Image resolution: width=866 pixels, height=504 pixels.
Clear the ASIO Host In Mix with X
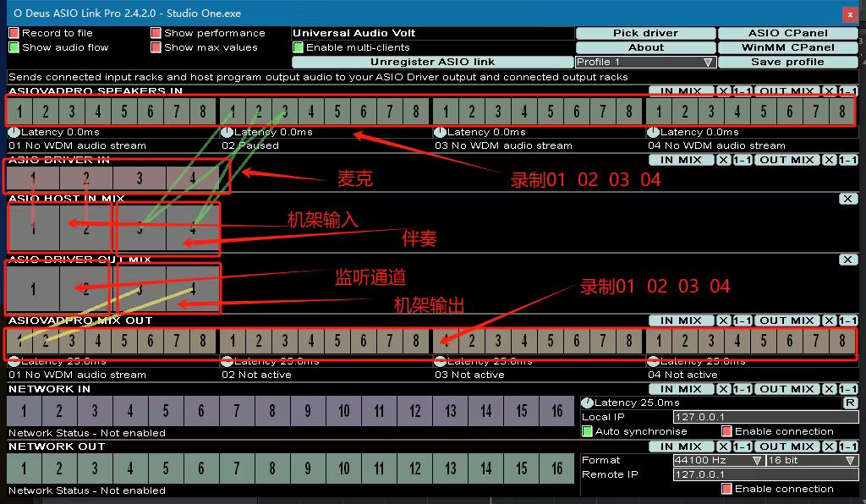coord(847,199)
